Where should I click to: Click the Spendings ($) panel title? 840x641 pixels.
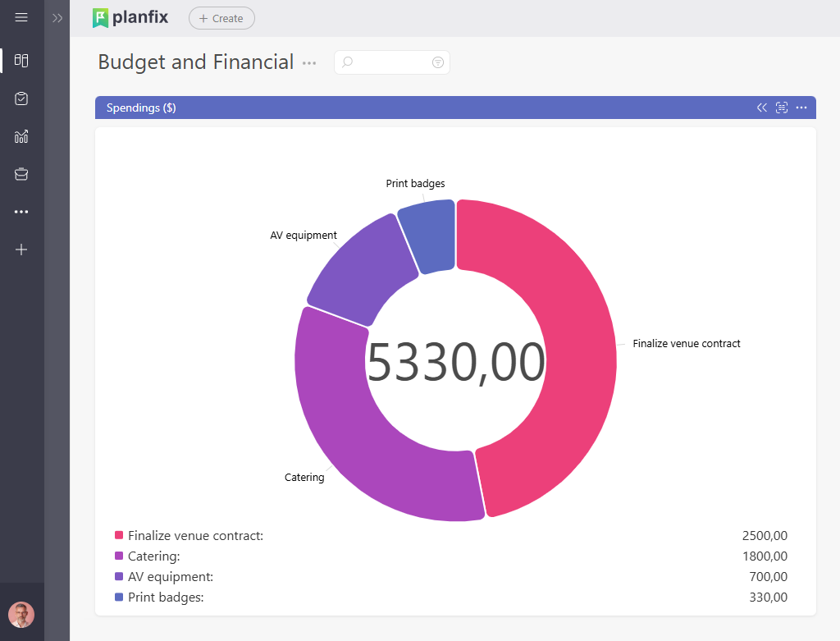tap(141, 108)
